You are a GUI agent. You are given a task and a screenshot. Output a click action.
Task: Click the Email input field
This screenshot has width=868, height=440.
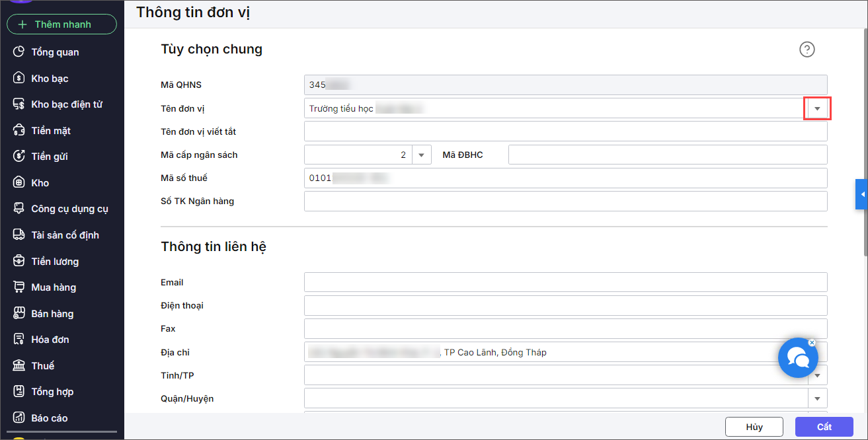click(565, 282)
